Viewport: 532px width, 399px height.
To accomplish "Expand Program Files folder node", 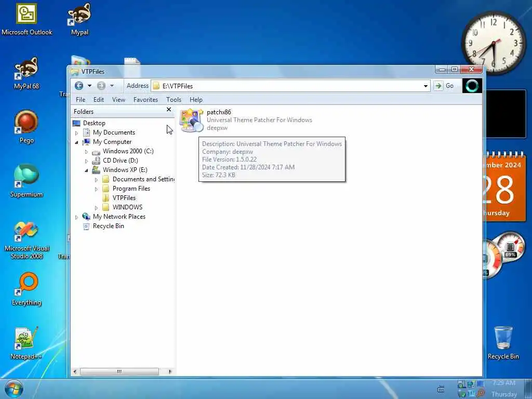I will coord(96,189).
